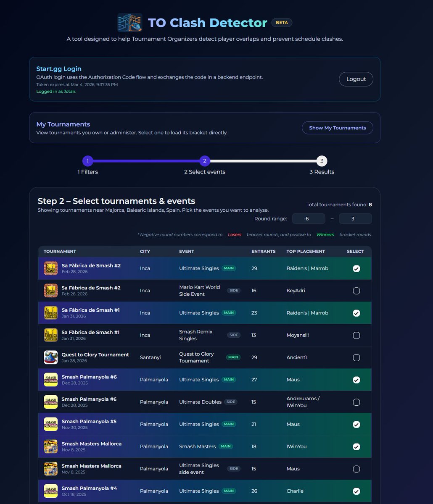This screenshot has width=433, height=504.
Task: Click top placement Ancient1
Action: [x=297, y=357]
